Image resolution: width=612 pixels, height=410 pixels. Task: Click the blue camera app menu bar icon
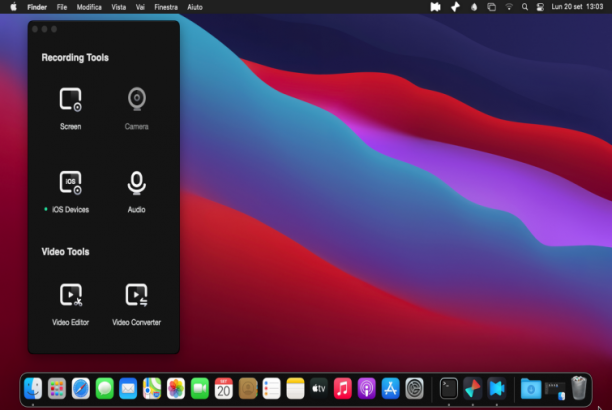point(436,7)
